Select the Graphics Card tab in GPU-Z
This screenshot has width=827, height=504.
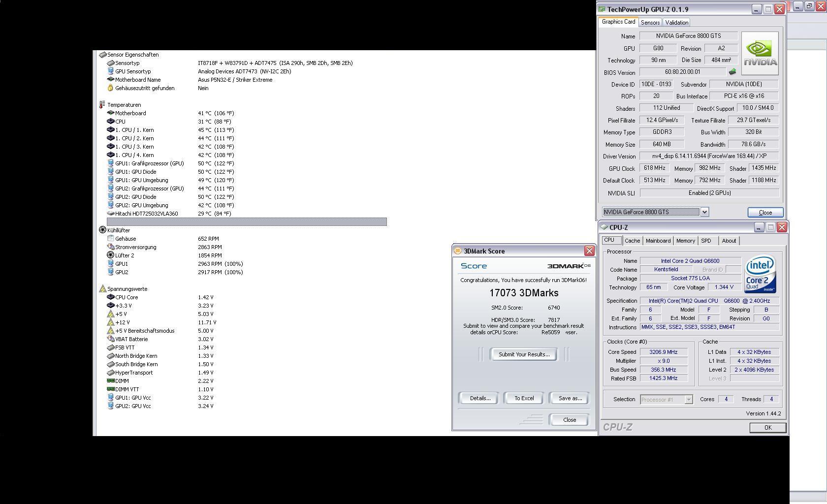[618, 22]
